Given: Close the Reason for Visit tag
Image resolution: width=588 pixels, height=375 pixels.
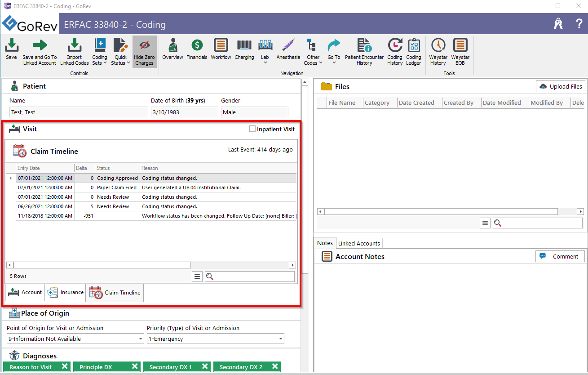Looking at the screenshot, I should 65,366.
